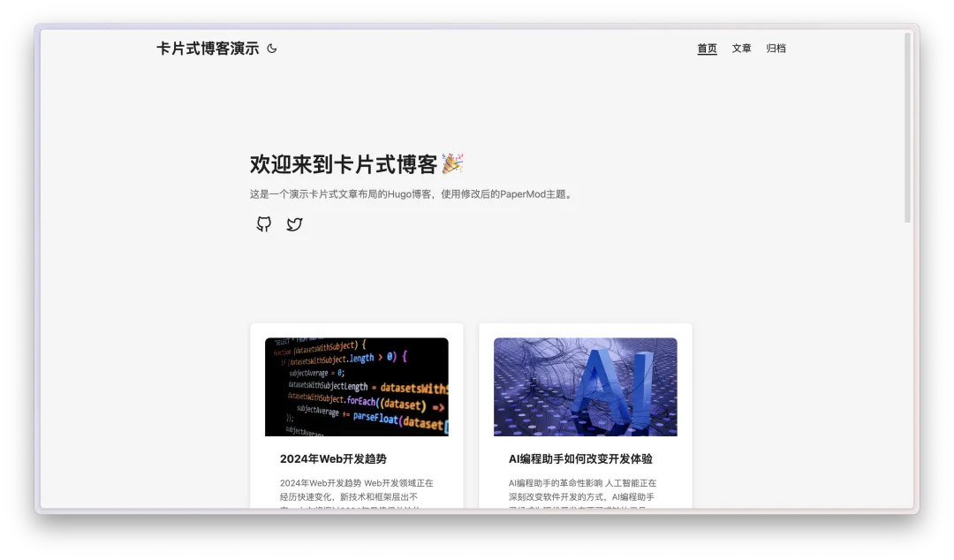Click the 欢迎来到卡片式博客 heading
This screenshot has height=560, width=954.
(344, 164)
